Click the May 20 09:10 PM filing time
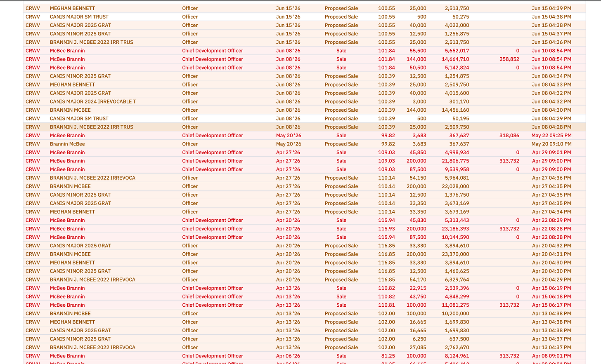 [551, 144]
